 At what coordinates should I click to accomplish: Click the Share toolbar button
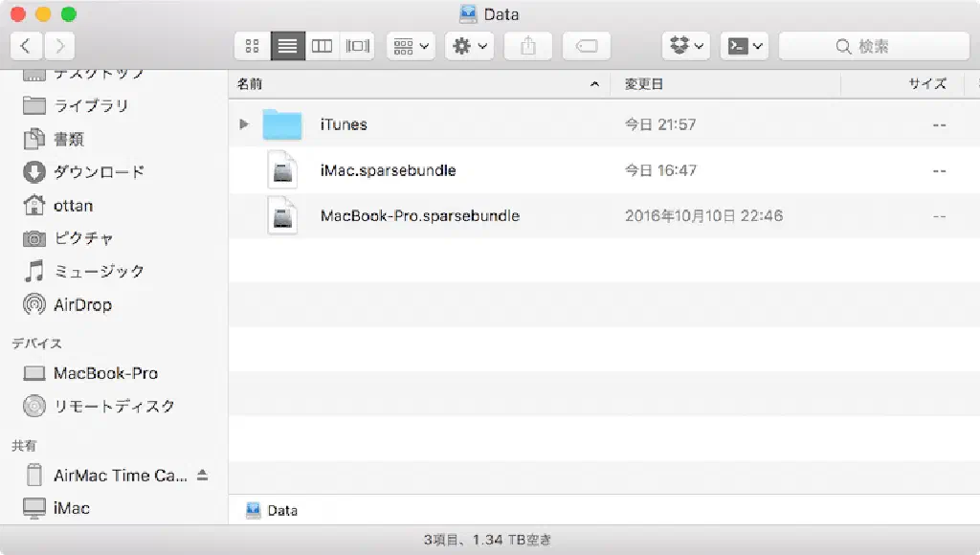pos(528,45)
